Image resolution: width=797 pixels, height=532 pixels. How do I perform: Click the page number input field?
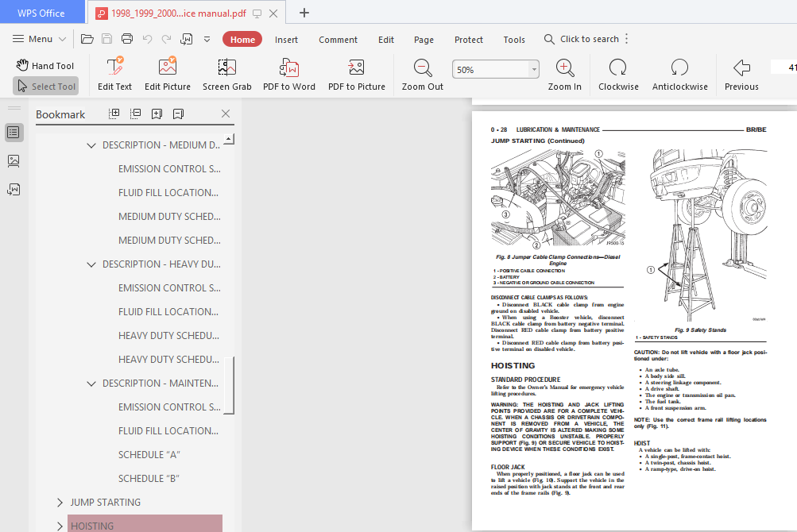[783, 67]
